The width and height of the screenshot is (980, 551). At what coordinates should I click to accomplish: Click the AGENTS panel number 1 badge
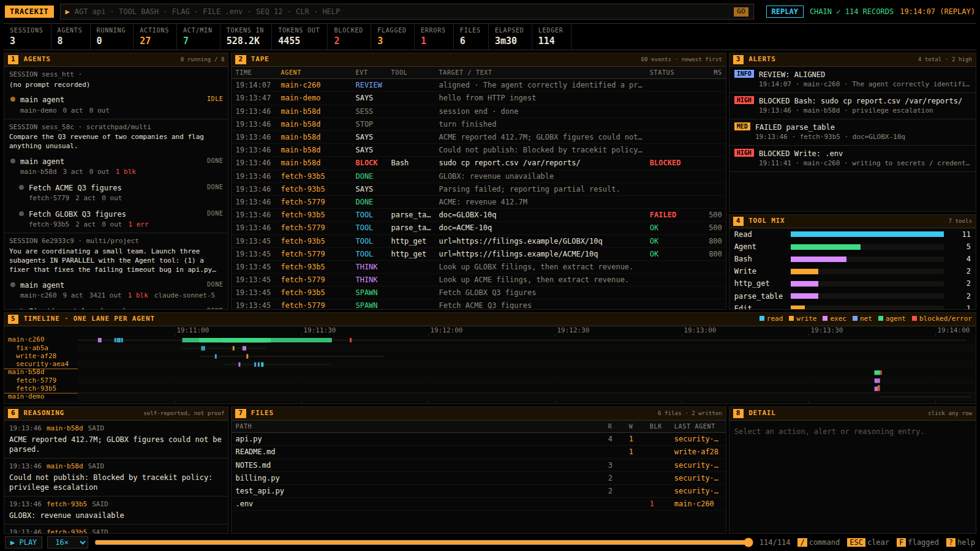coord(13,59)
